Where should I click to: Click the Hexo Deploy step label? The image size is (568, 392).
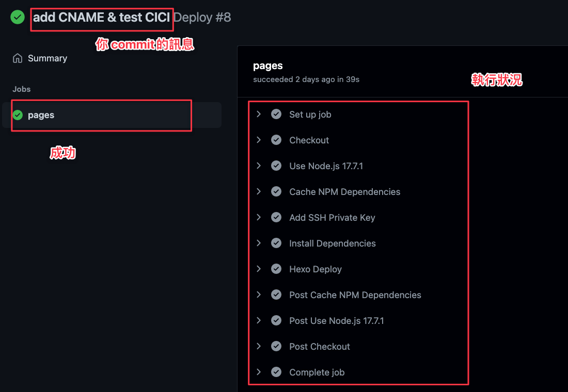click(315, 269)
